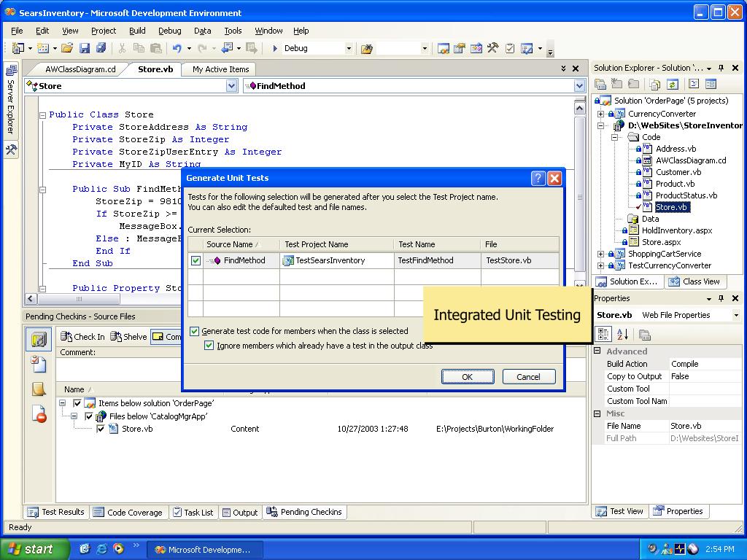Collapse the Code folder in Solution Explorer
The height and width of the screenshot is (560, 747).
(614, 137)
